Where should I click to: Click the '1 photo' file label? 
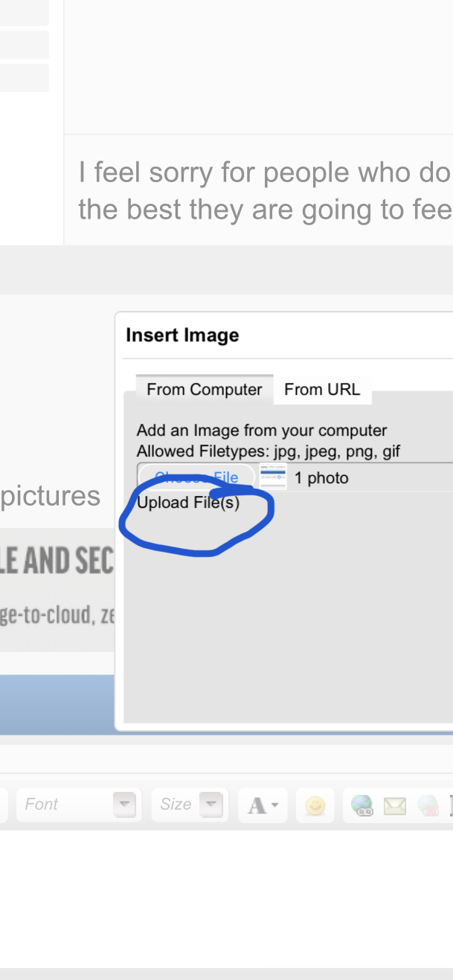321,478
